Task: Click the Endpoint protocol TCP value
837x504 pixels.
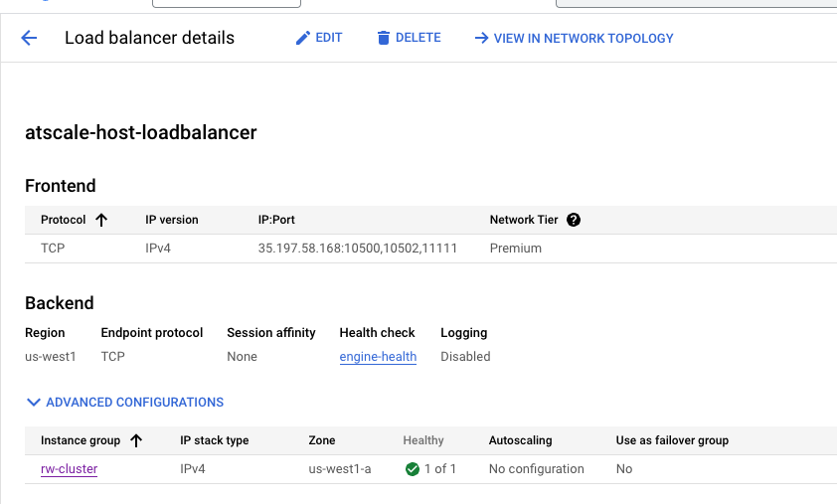Action: [113, 357]
